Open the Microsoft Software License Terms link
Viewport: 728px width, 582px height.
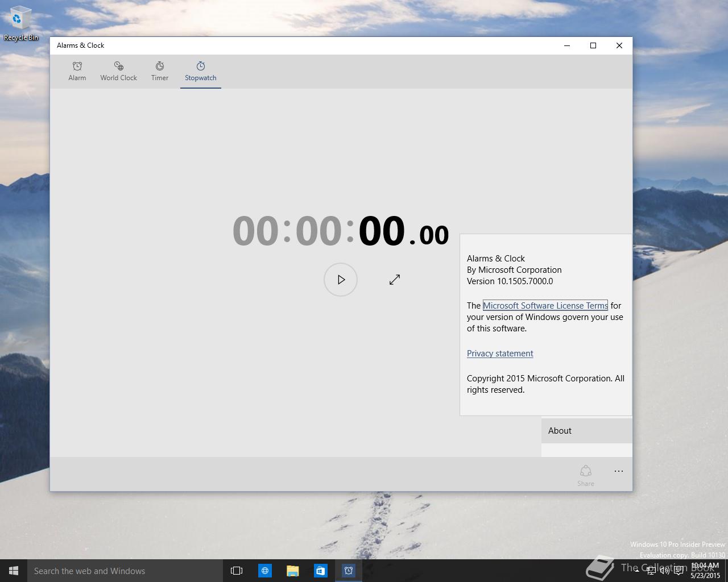545,305
